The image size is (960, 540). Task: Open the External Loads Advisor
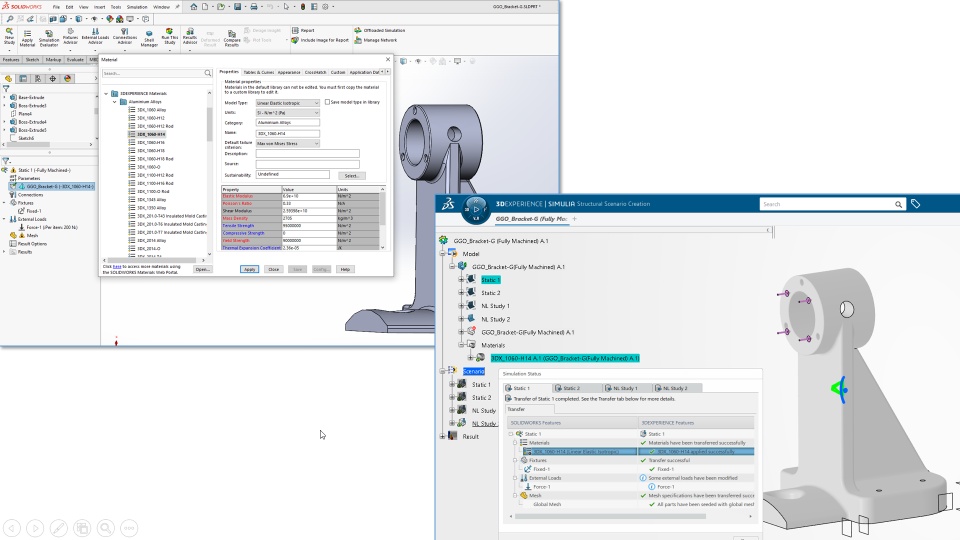[95, 36]
